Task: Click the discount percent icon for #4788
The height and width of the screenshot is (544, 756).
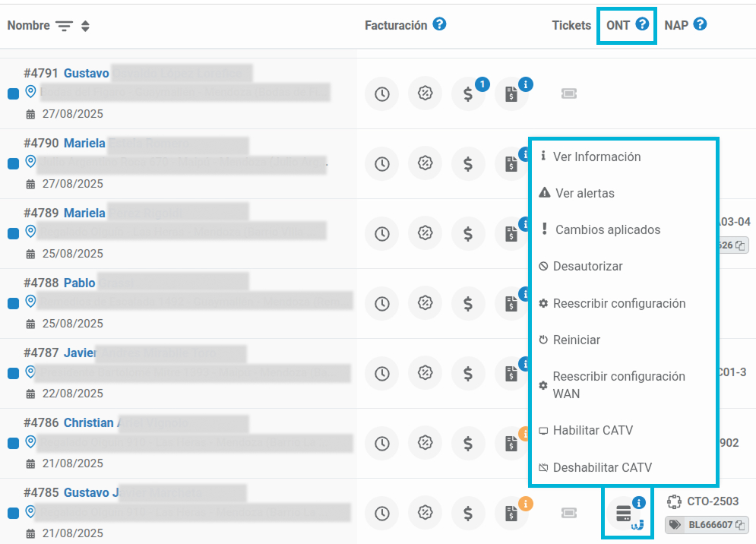Action: pyautogui.click(x=425, y=303)
